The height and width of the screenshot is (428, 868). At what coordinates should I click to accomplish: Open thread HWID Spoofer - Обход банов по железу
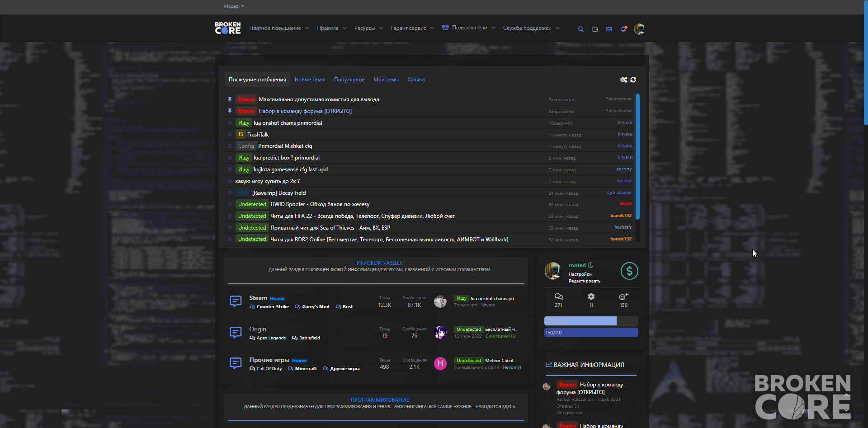point(320,204)
